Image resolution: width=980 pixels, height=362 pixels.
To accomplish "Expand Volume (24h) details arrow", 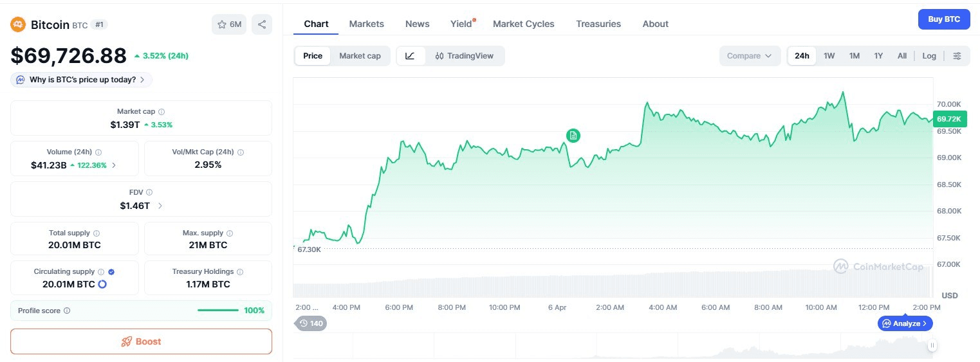I will tap(114, 165).
